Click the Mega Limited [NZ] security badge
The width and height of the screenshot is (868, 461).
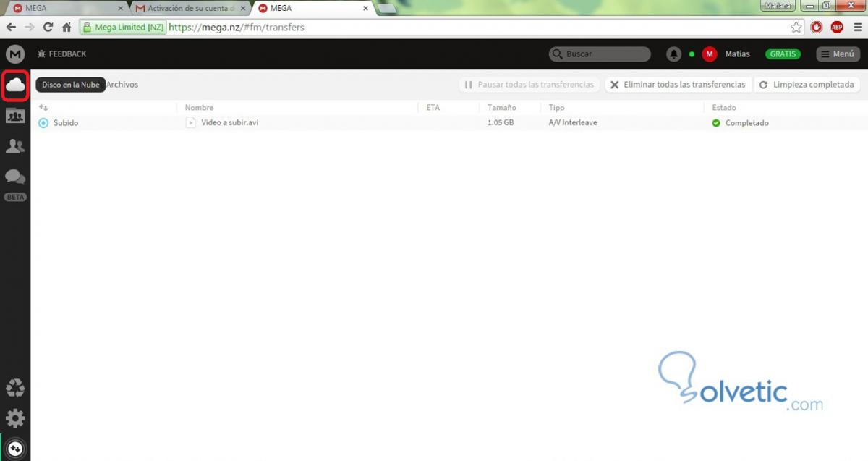[x=124, y=28]
